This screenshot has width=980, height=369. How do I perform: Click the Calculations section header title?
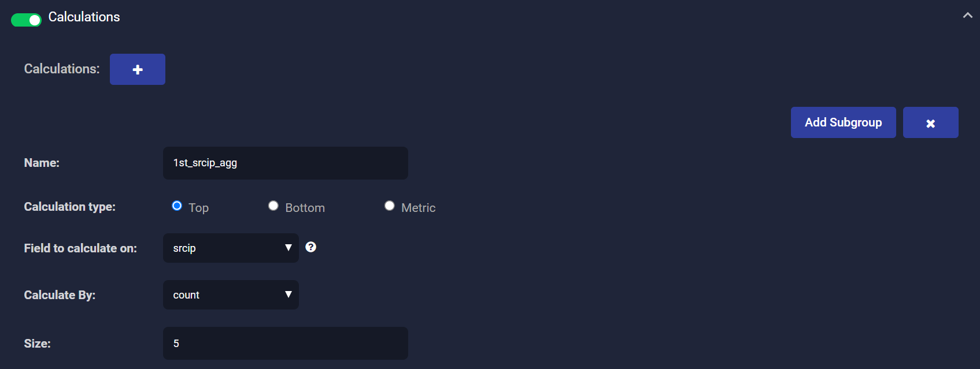[x=84, y=17]
